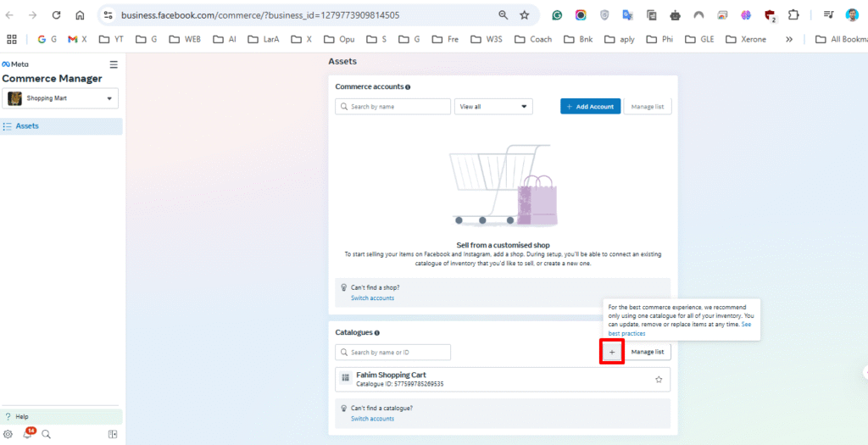Open the View all filter dropdown
The image size is (868, 445).
tap(493, 106)
